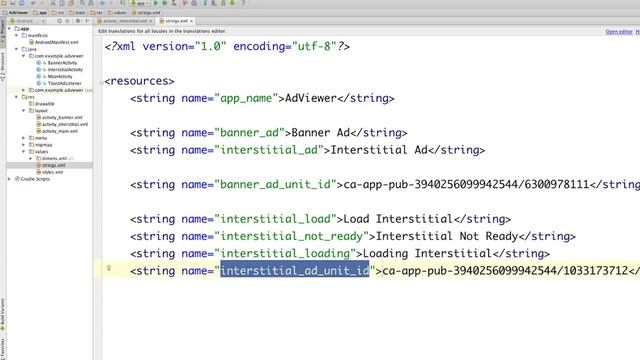Click AdViewer in the navigation breadcrumb

tap(16, 13)
